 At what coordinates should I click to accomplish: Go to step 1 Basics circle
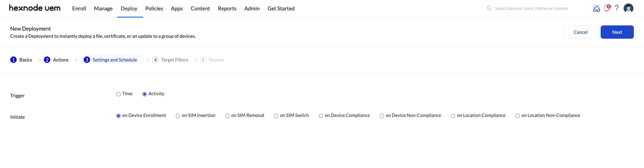[x=13, y=60]
